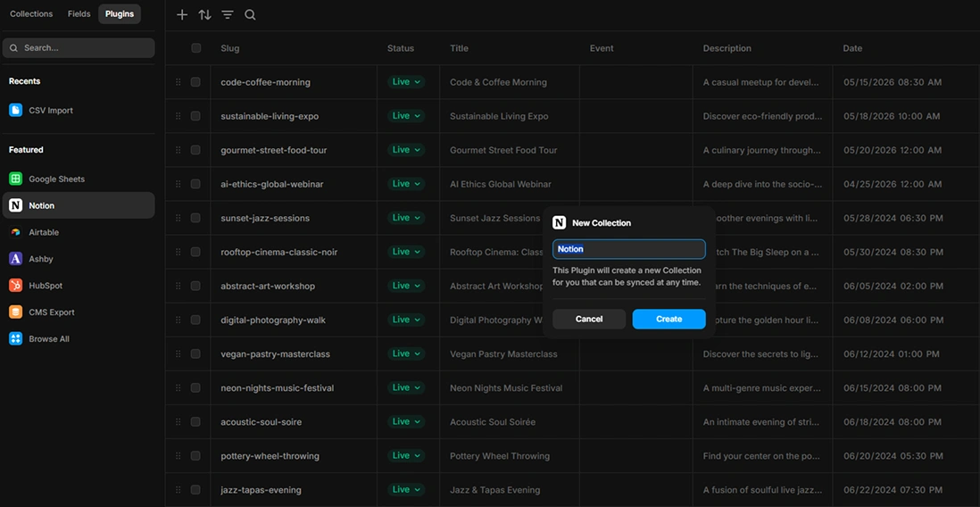Click the Title column header
This screenshot has width=980, height=507.
point(459,48)
